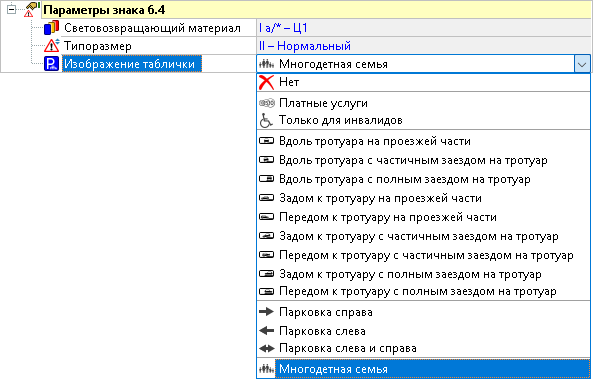The height and width of the screenshot is (379, 593).
Task: Click the Многодетная семья combo box field
Action: (x=423, y=64)
